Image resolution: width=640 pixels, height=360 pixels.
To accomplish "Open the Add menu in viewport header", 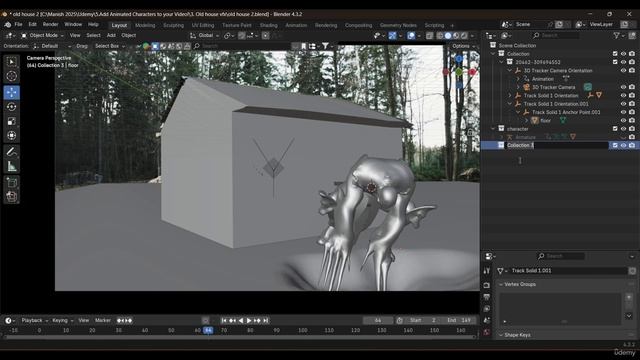I will (111, 36).
